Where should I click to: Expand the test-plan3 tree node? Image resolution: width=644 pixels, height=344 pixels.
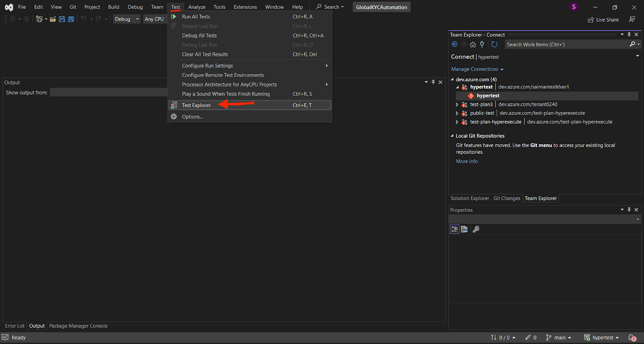tap(457, 105)
